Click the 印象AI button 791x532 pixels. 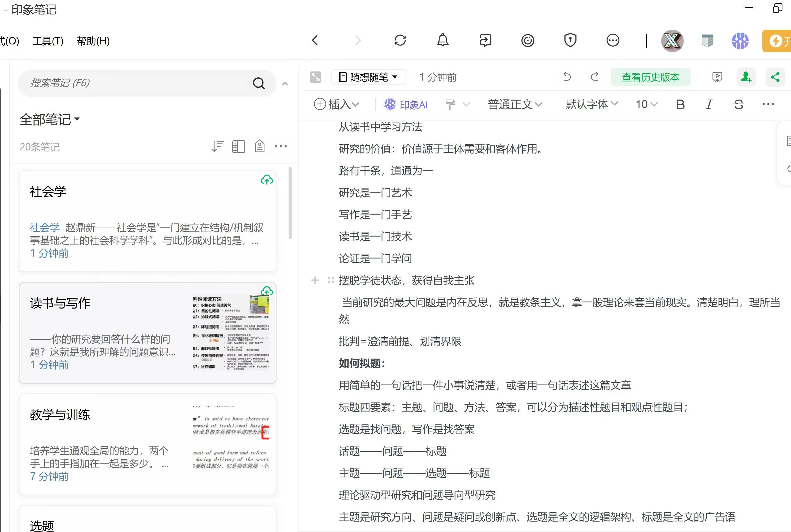coord(406,104)
